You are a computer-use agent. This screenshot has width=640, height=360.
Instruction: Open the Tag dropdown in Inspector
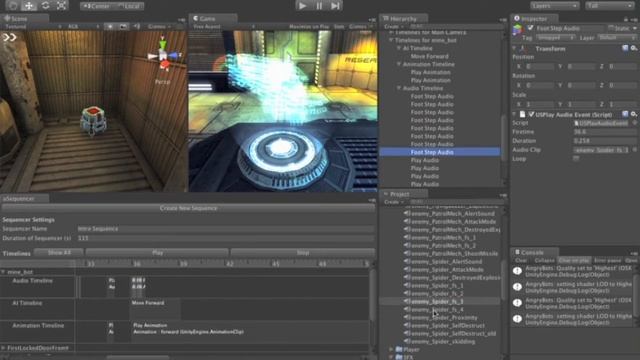click(555, 38)
